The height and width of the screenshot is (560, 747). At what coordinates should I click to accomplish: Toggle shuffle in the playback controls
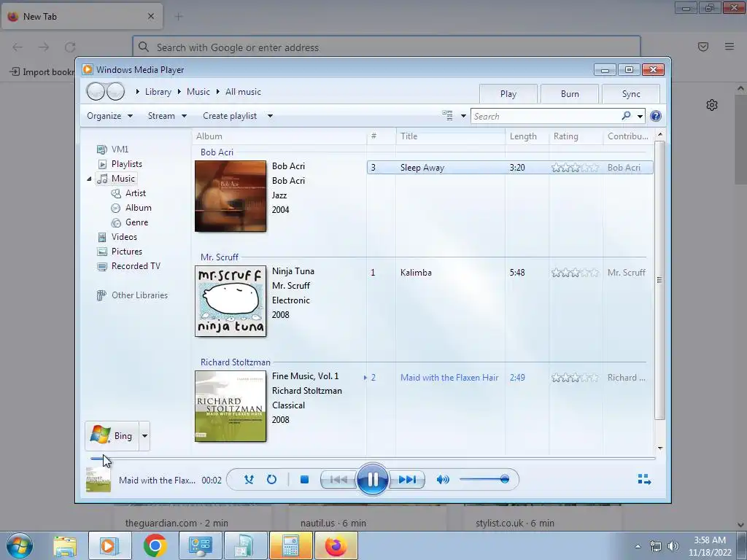(249, 480)
